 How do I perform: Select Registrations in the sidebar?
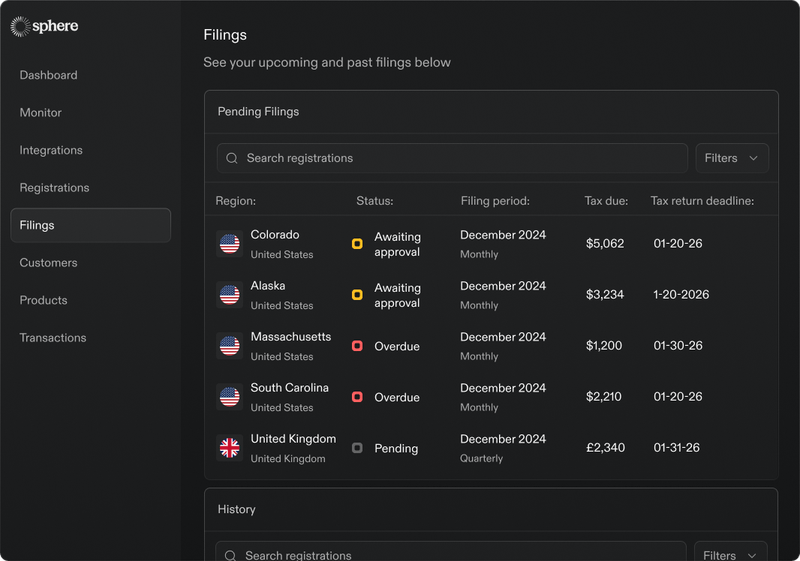point(54,188)
